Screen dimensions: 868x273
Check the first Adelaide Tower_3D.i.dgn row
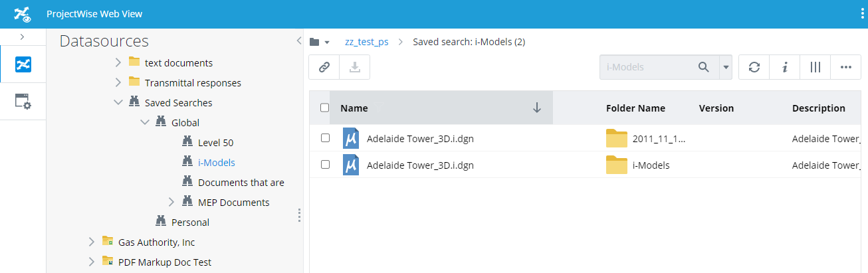point(325,138)
